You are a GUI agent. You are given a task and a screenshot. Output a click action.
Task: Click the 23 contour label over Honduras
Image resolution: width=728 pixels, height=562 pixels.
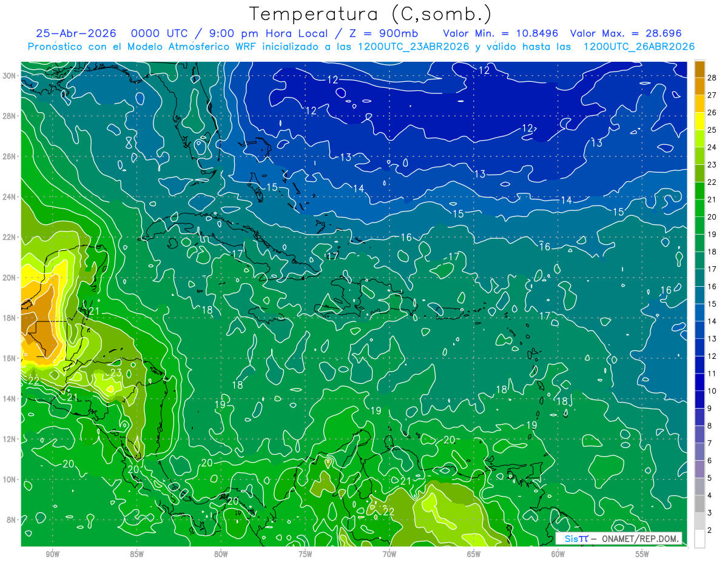(x=116, y=373)
